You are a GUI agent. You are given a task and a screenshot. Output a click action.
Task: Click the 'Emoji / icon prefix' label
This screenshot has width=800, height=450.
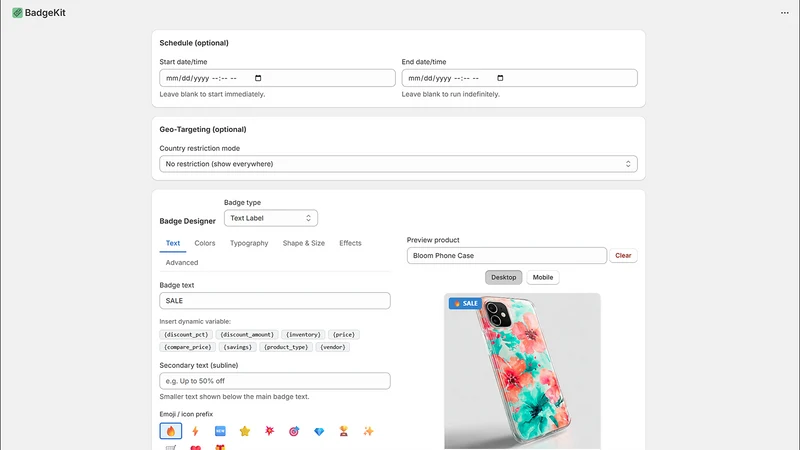point(186,414)
